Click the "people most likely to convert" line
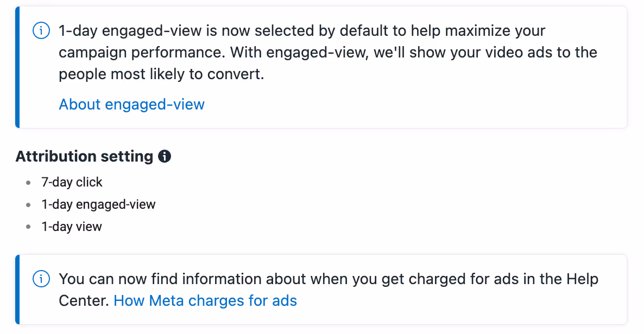 pos(161,74)
